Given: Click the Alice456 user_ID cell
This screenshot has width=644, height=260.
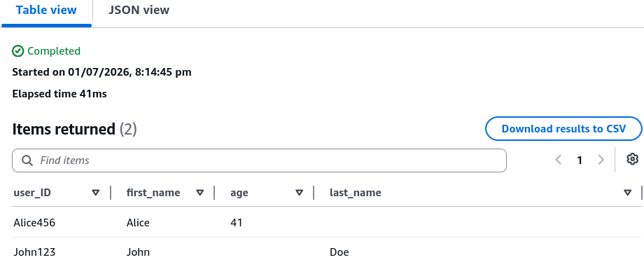Looking at the screenshot, I should (34, 223).
